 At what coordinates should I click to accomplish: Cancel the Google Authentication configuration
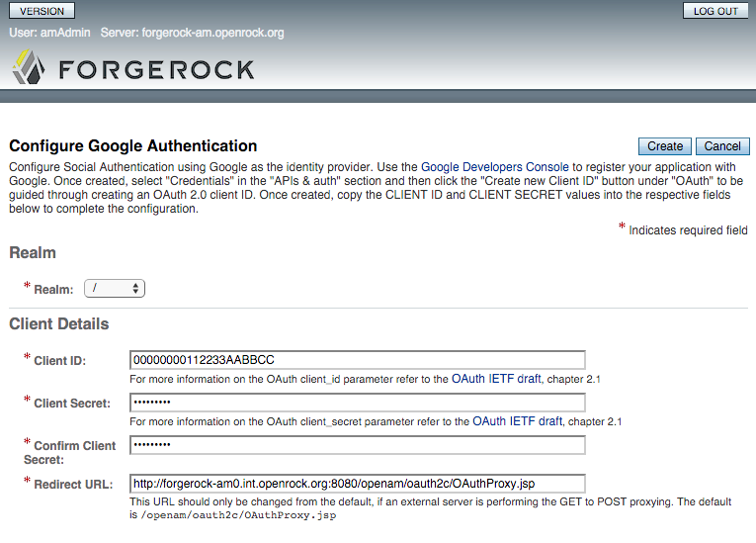pyautogui.click(x=722, y=146)
